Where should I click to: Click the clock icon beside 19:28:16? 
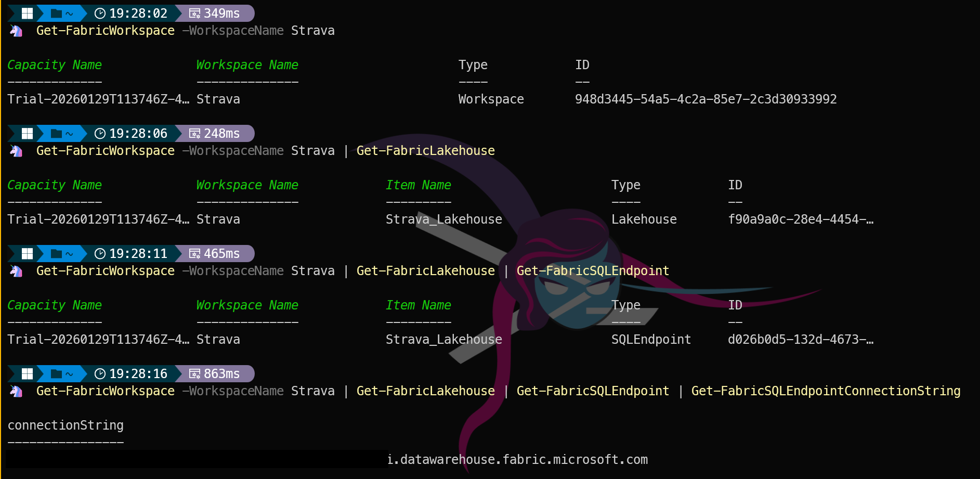(100, 374)
